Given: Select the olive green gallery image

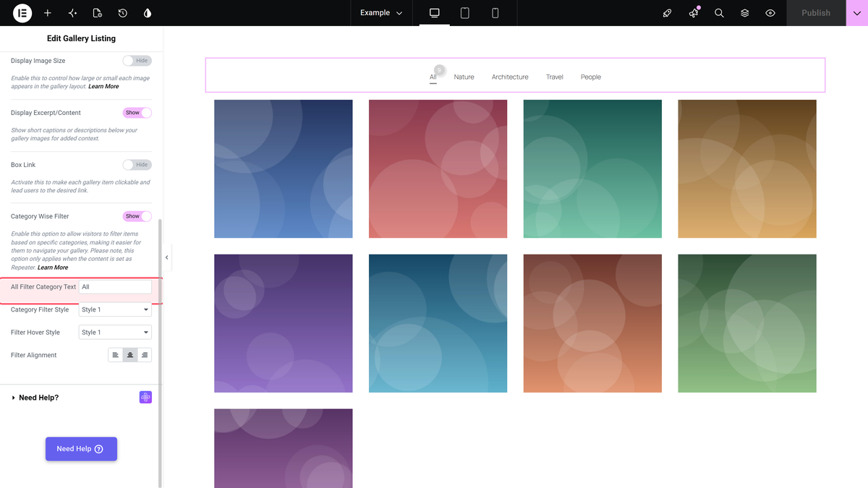Looking at the screenshot, I should tap(747, 323).
